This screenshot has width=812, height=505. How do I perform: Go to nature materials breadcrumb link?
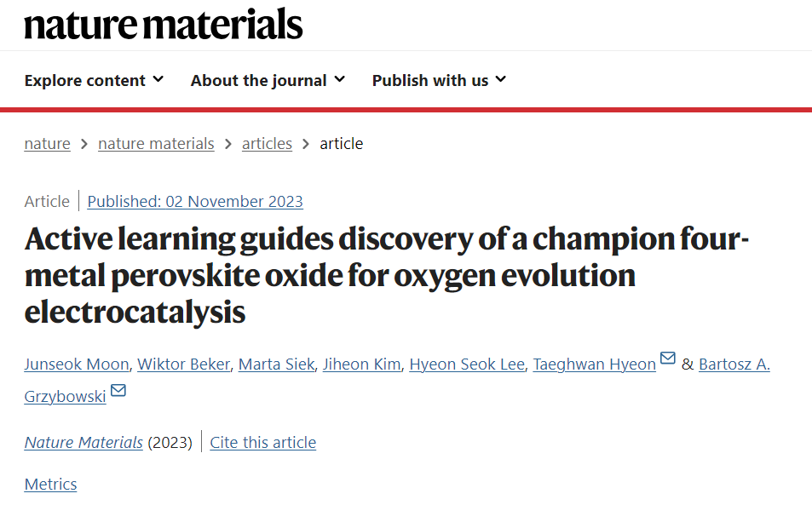click(x=156, y=143)
